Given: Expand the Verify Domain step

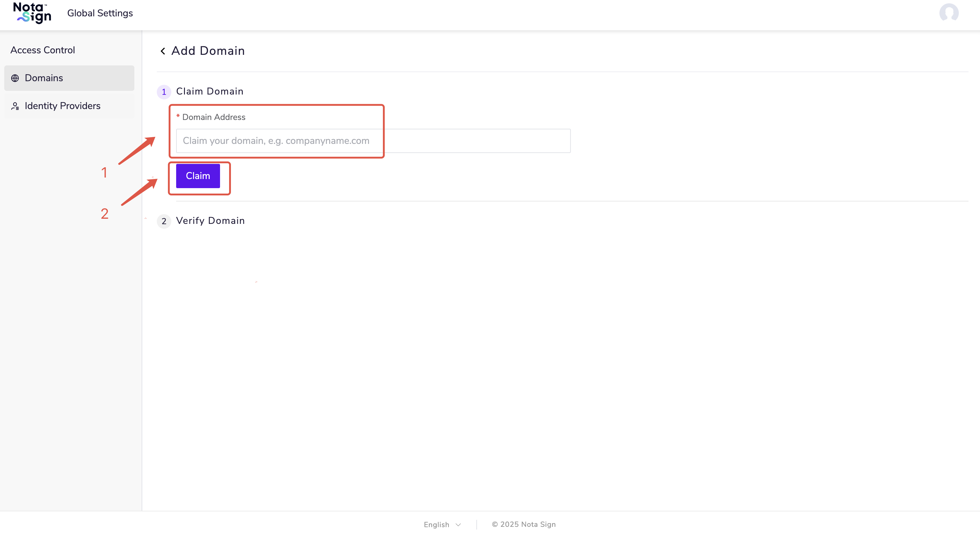Looking at the screenshot, I should pyautogui.click(x=210, y=221).
